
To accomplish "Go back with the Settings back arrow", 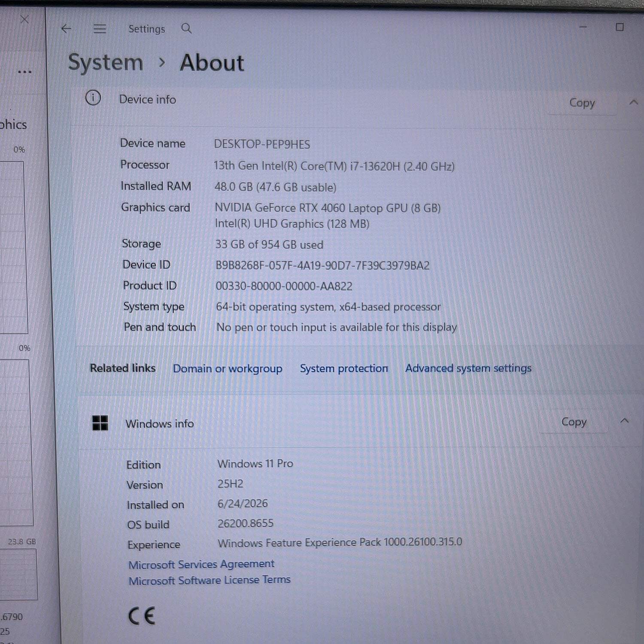I will [x=66, y=29].
